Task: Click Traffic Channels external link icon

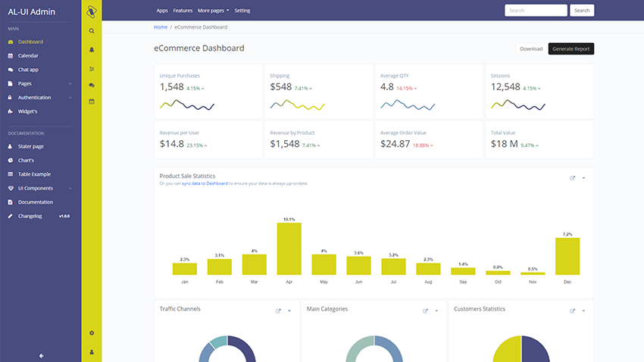Action: (x=278, y=311)
